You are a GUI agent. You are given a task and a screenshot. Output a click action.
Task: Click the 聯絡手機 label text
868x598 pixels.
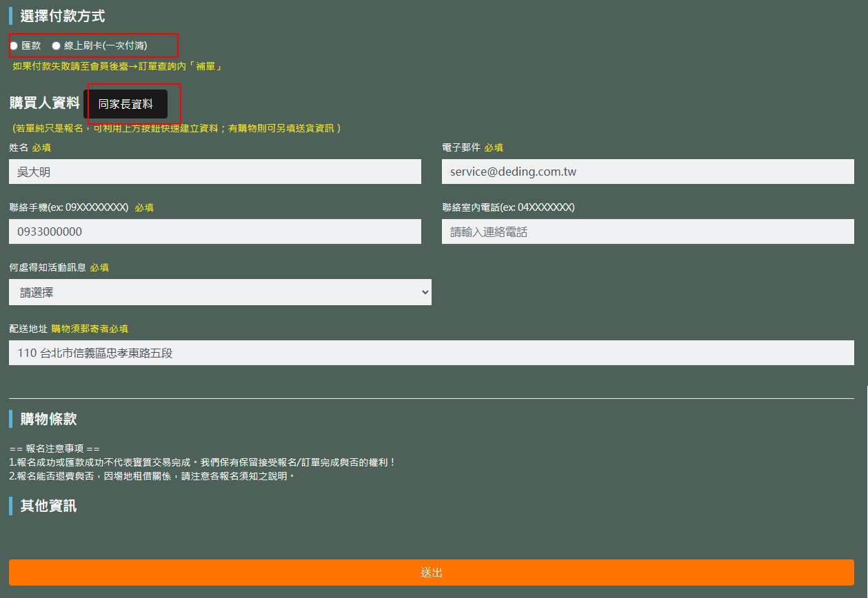(x=68, y=207)
